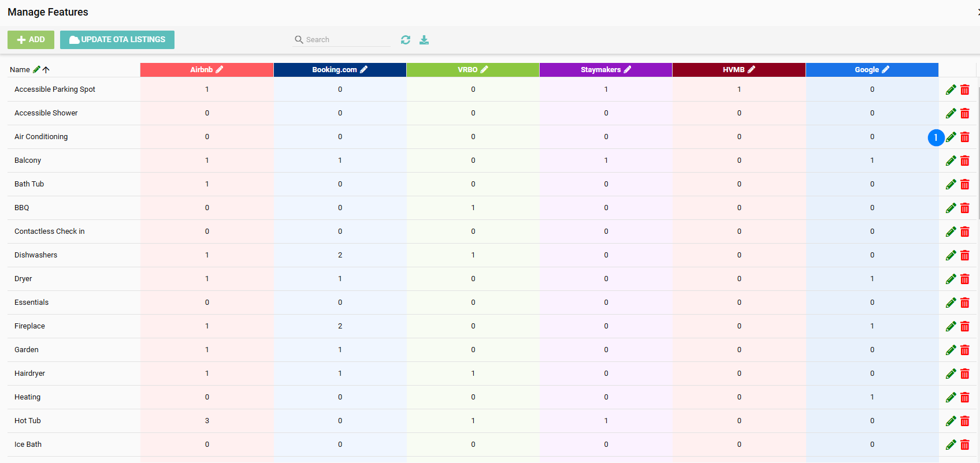
Task: Delete the Hot Tub feature
Action: coord(965,421)
